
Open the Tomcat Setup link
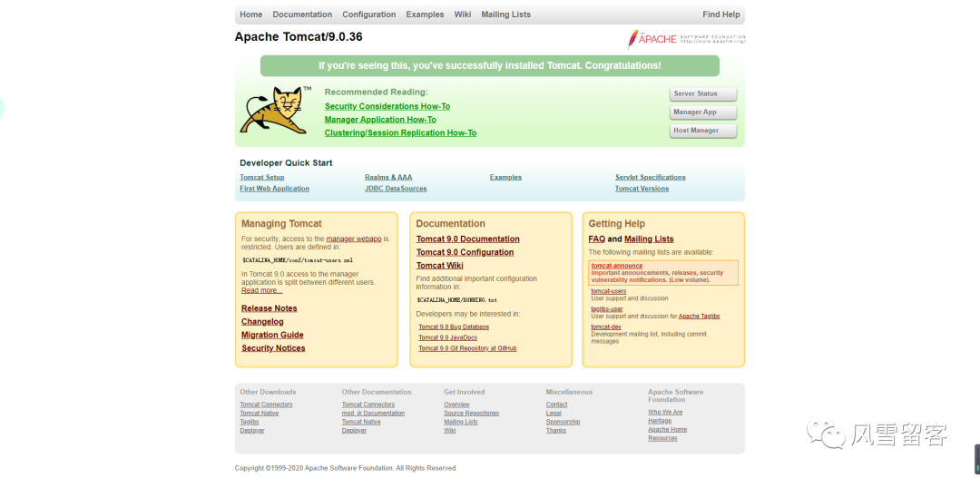262,178
